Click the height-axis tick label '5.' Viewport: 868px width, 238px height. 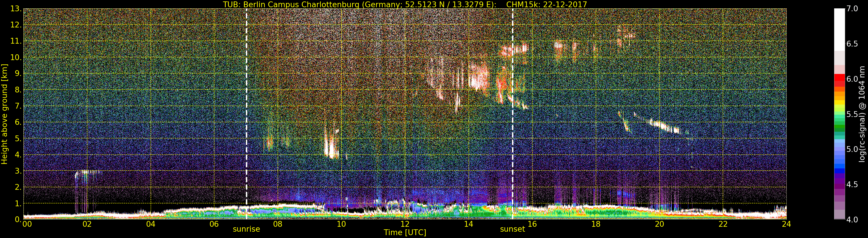(18, 138)
